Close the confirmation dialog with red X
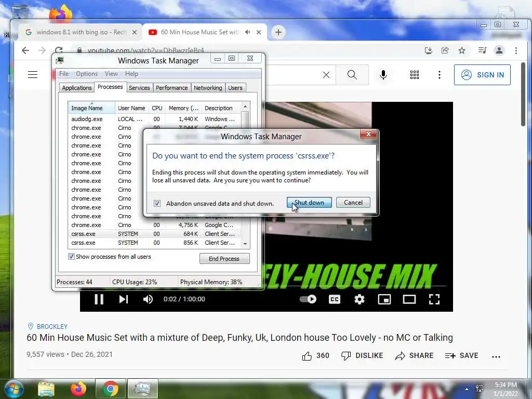Viewport: 532px width, 399px height. click(368, 135)
